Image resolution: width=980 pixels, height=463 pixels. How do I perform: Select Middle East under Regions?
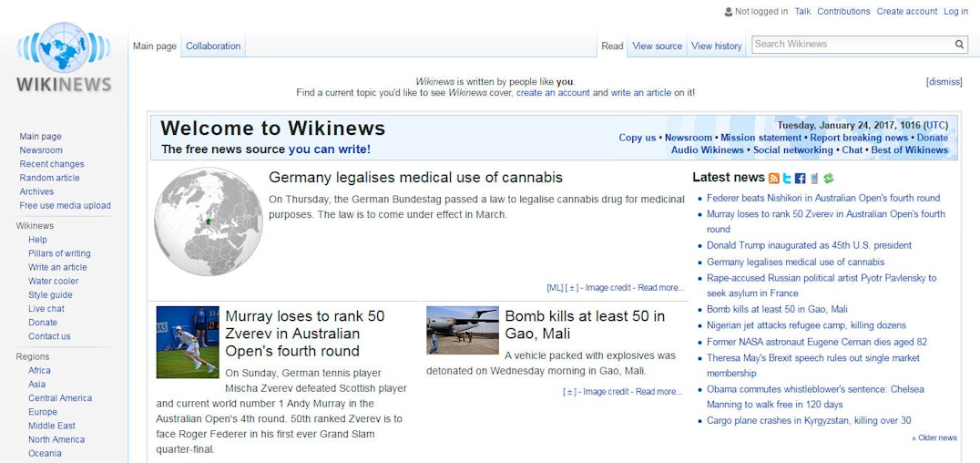point(52,426)
